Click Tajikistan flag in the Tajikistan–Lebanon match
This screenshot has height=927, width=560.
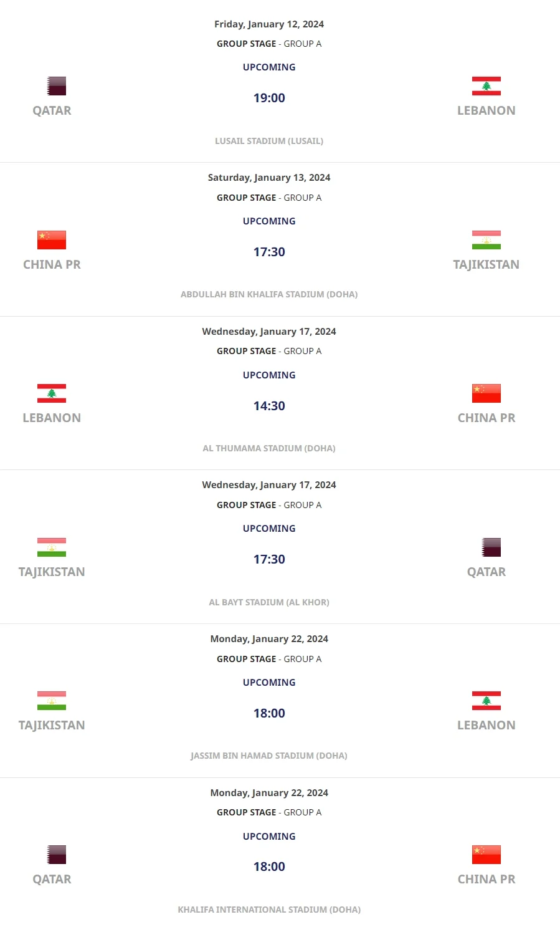(52, 701)
